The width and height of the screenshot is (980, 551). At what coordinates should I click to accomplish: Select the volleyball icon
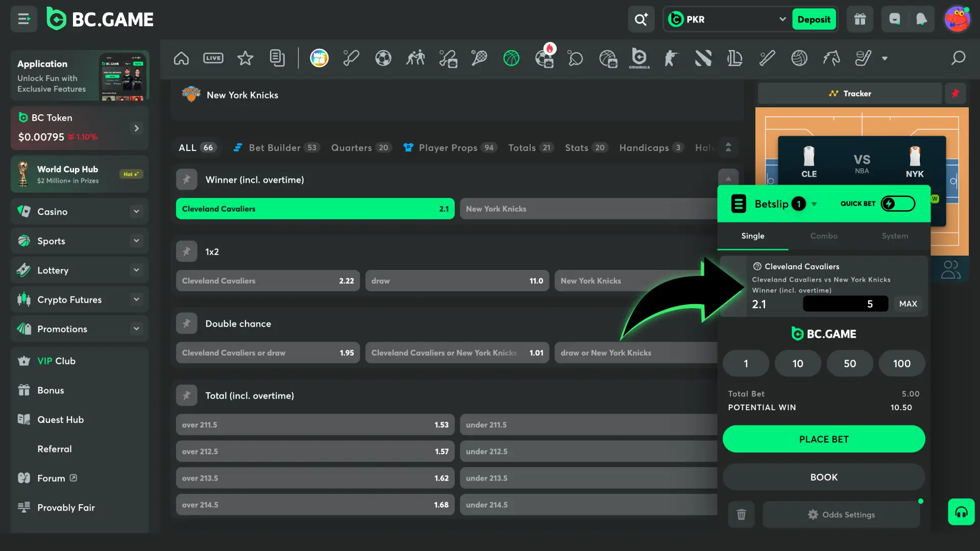tap(799, 58)
